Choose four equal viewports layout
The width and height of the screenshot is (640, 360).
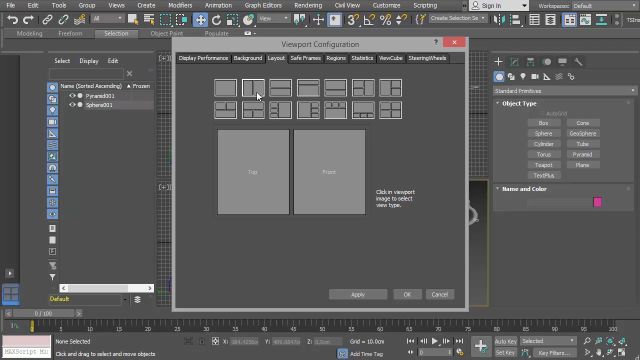coord(391,110)
